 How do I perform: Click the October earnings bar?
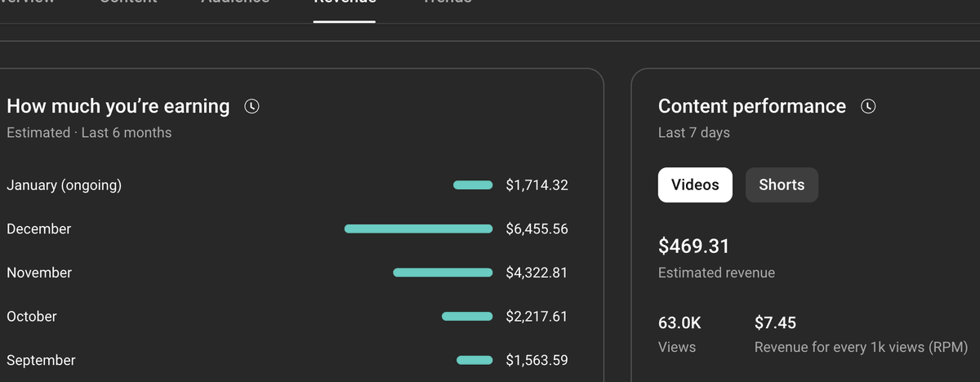pos(467,317)
